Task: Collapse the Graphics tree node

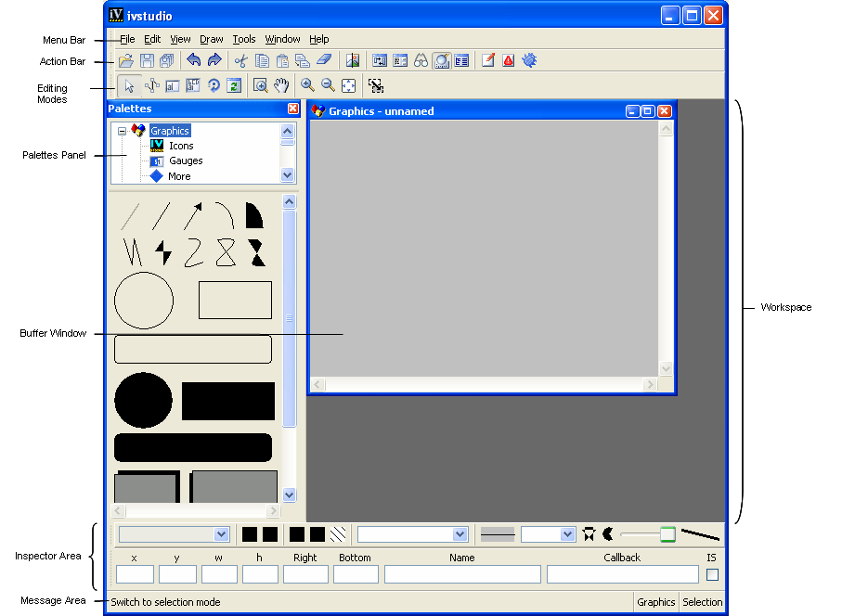Action: [122, 131]
